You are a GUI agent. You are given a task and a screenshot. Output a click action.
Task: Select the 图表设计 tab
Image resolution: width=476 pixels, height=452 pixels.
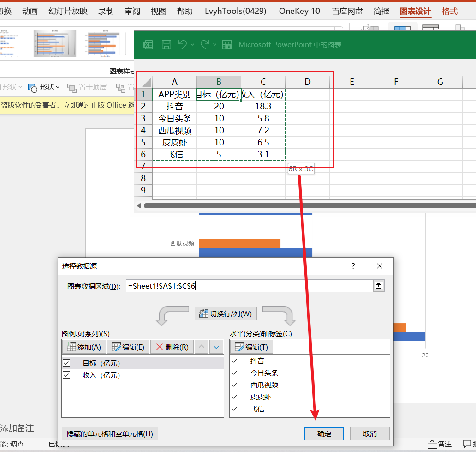tap(415, 11)
